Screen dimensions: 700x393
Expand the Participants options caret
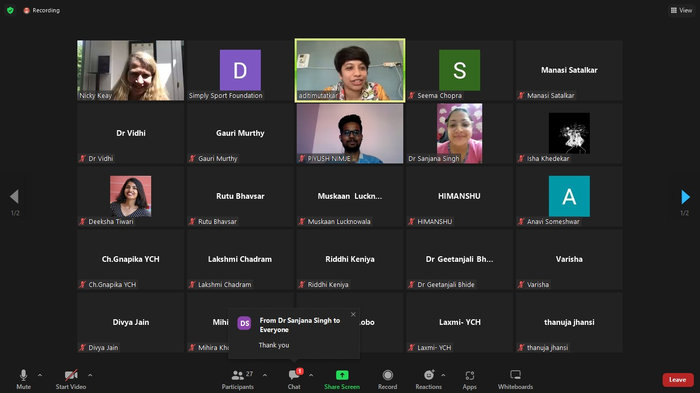[265, 375]
